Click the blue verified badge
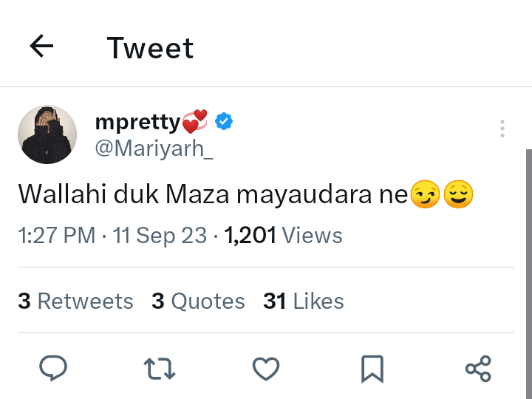This screenshot has height=399, width=532. (x=224, y=120)
